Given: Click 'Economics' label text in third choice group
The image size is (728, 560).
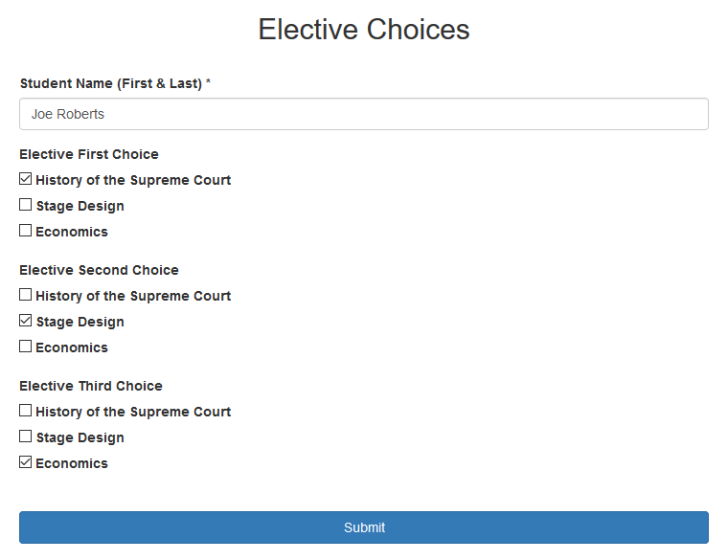Looking at the screenshot, I should (72, 463).
